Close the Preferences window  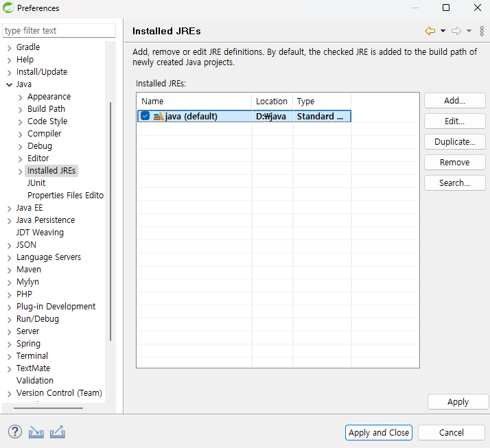pos(478,8)
